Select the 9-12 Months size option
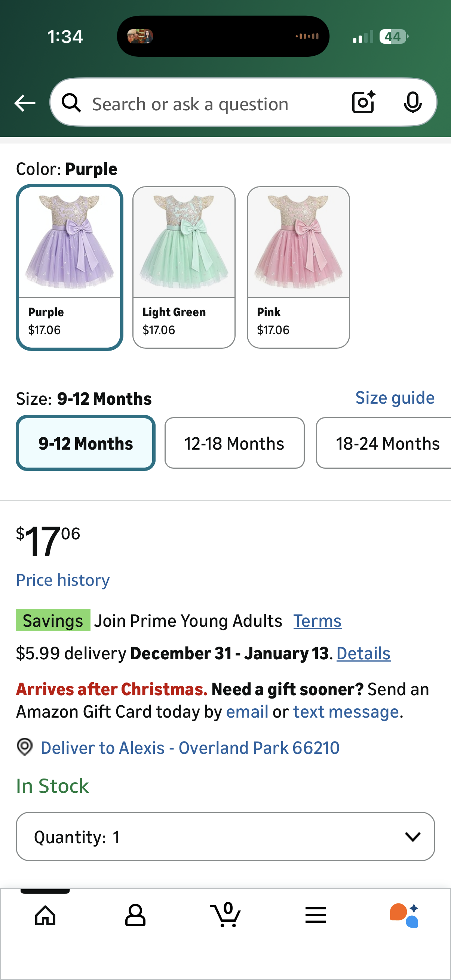 (86, 443)
